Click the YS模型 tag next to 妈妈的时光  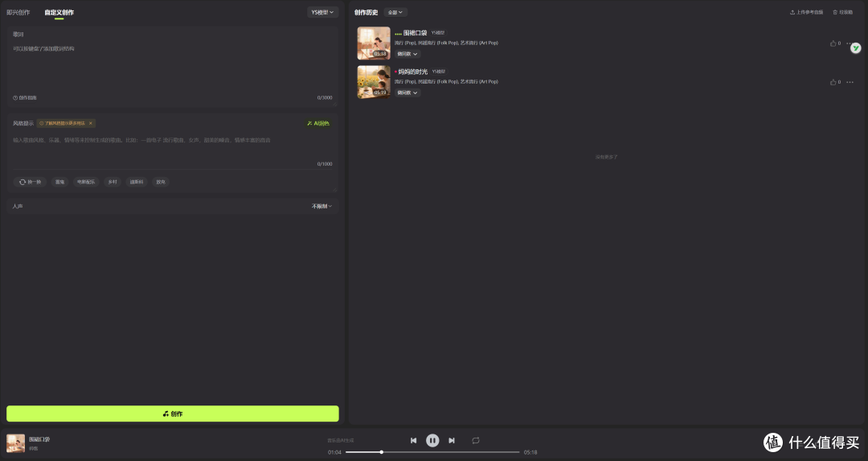click(x=439, y=72)
